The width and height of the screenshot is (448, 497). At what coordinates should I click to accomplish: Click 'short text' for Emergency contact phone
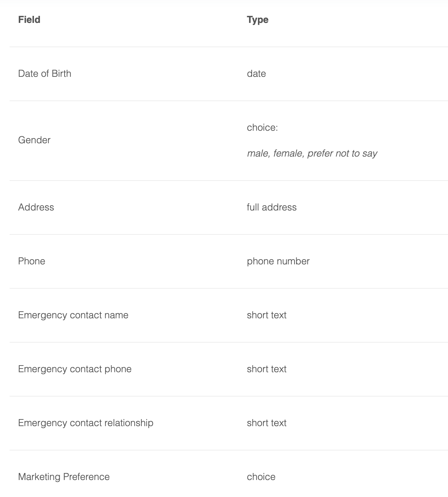(267, 369)
